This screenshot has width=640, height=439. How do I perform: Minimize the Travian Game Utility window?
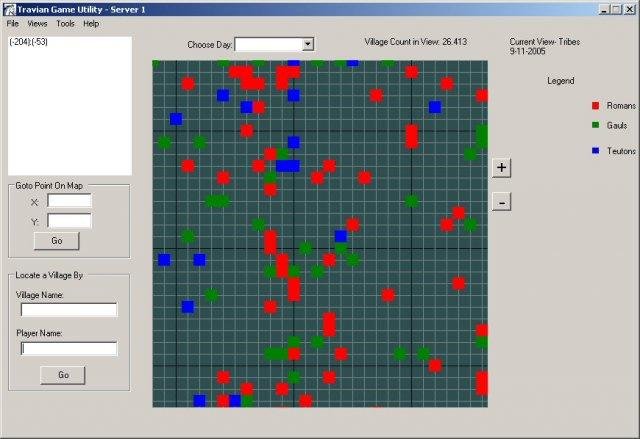click(604, 9)
